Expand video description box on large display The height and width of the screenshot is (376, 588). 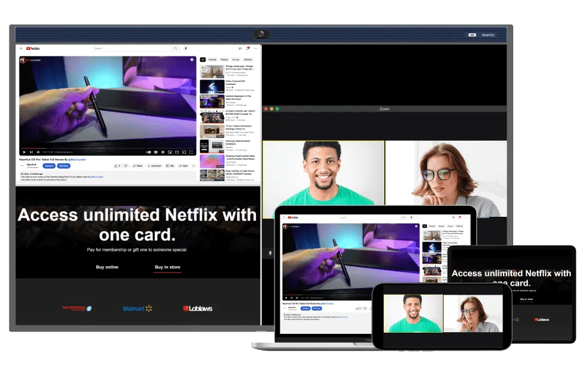(x=108, y=176)
